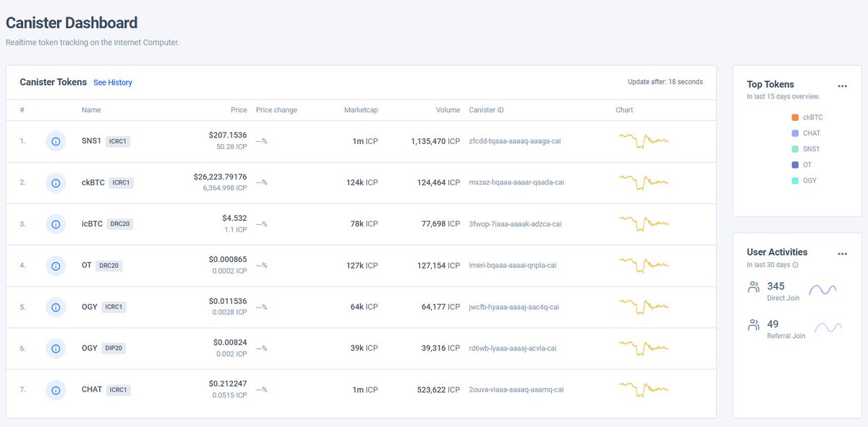
Task: Select the CHAT legend color swatch
Action: [795, 133]
